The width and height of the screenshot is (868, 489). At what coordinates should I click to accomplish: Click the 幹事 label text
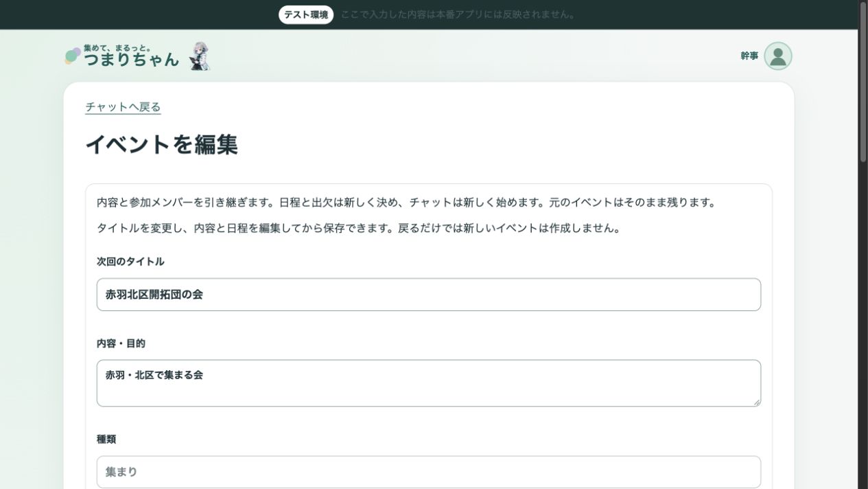coord(749,56)
